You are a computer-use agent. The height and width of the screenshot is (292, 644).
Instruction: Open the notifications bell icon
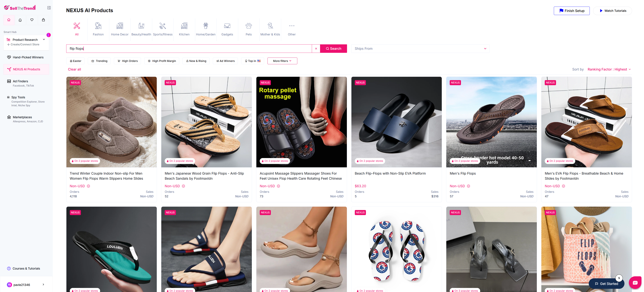click(x=20, y=20)
